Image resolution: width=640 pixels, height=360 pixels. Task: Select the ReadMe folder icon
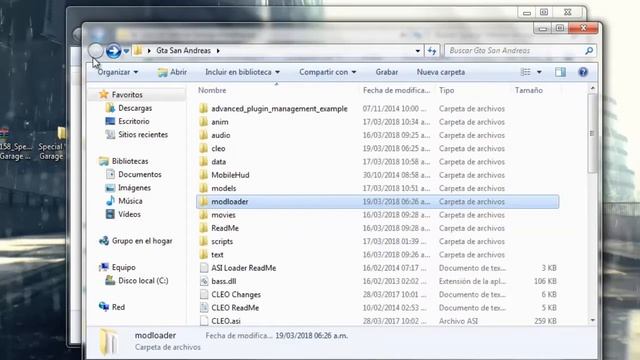pos(204,228)
